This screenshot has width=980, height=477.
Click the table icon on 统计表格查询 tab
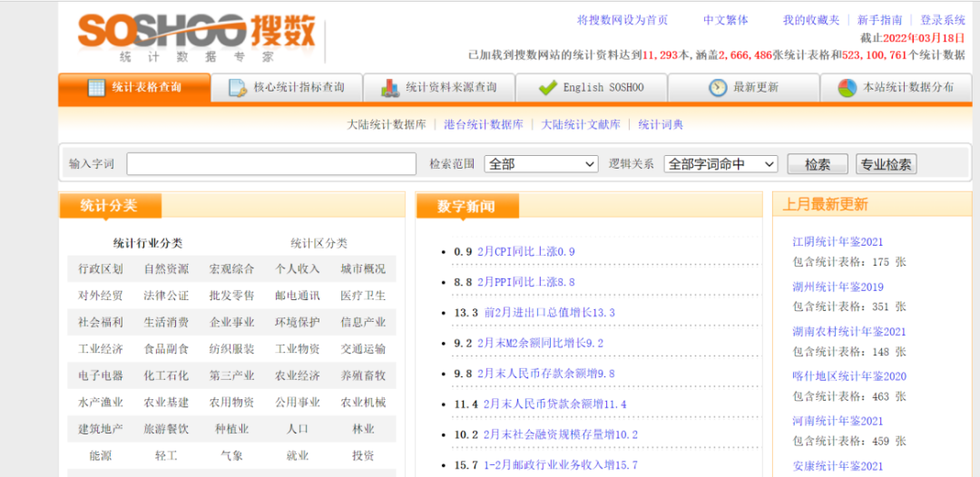[96, 88]
